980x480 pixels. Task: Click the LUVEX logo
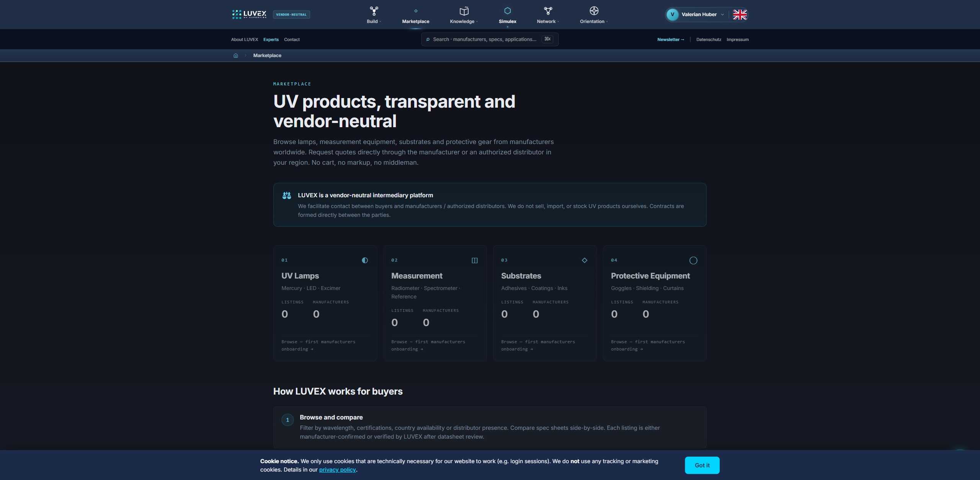pos(249,15)
